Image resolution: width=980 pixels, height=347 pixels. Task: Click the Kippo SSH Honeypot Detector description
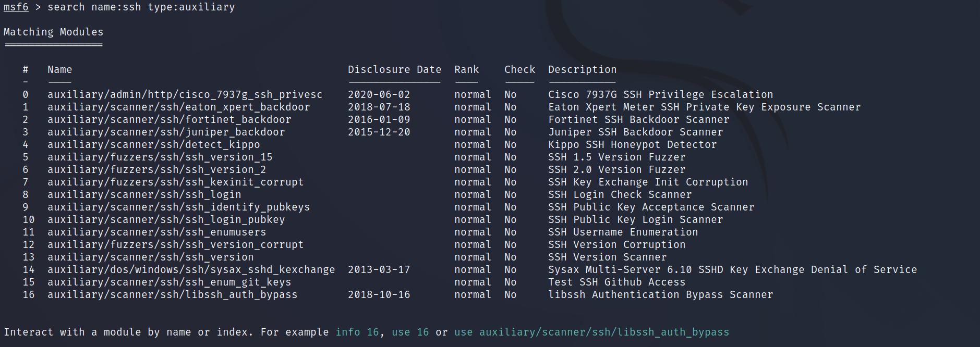[x=632, y=145]
